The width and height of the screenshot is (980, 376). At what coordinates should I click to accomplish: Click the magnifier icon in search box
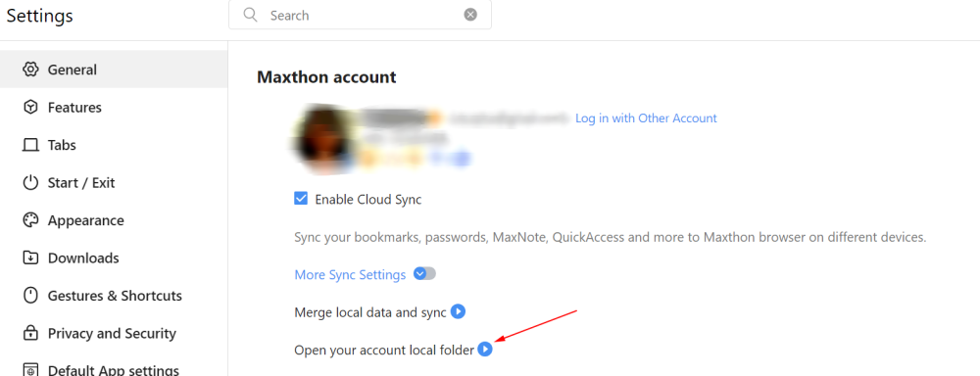click(251, 15)
